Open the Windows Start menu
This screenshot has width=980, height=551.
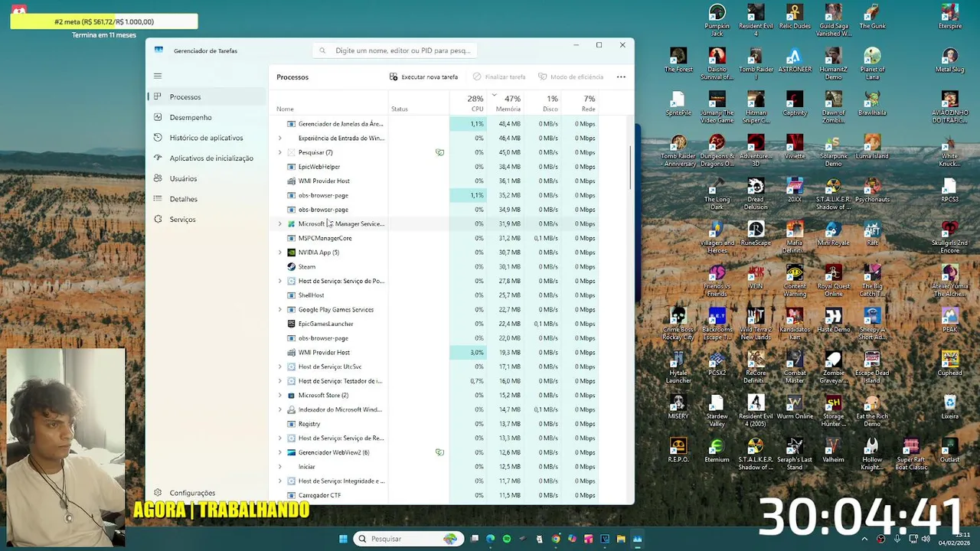click(x=343, y=539)
